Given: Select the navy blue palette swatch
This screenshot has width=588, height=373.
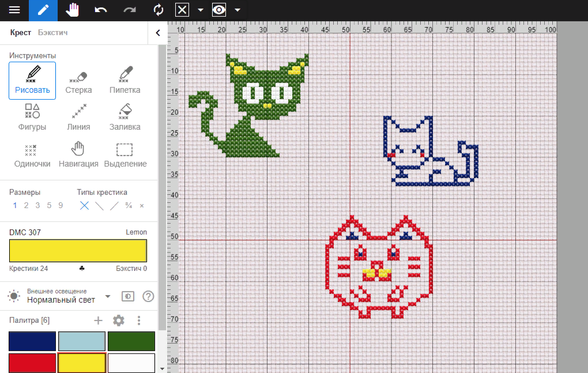Looking at the screenshot, I should [32, 341].
